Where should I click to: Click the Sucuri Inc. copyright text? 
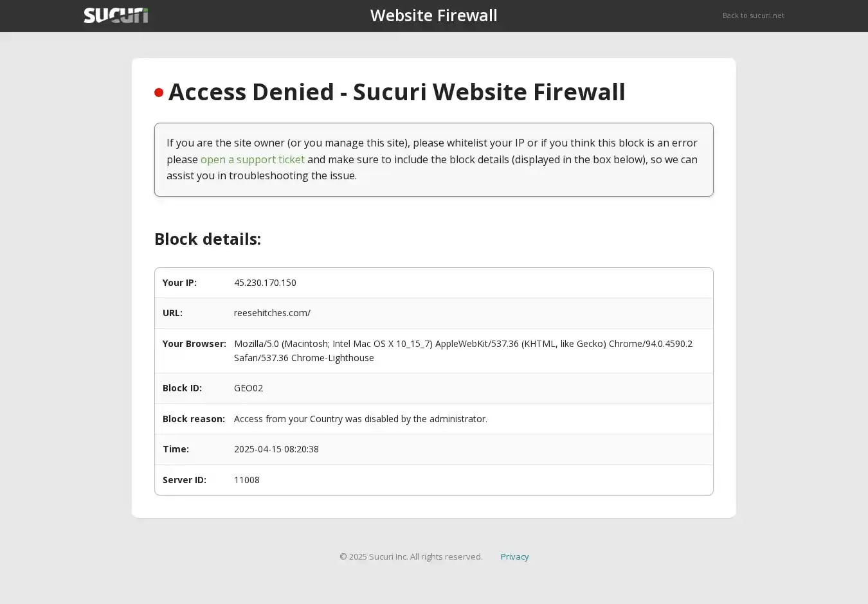[x=411, y=556]
